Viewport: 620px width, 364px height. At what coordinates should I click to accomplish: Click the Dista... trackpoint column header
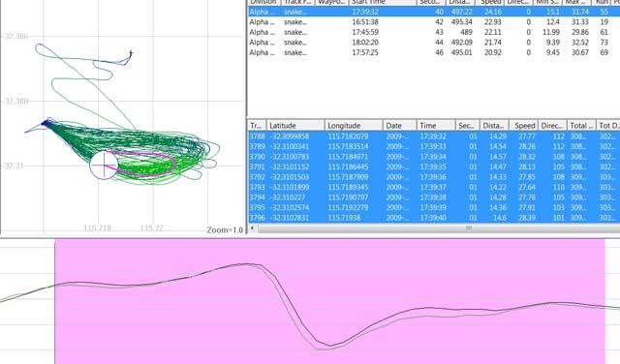point(494,126)
